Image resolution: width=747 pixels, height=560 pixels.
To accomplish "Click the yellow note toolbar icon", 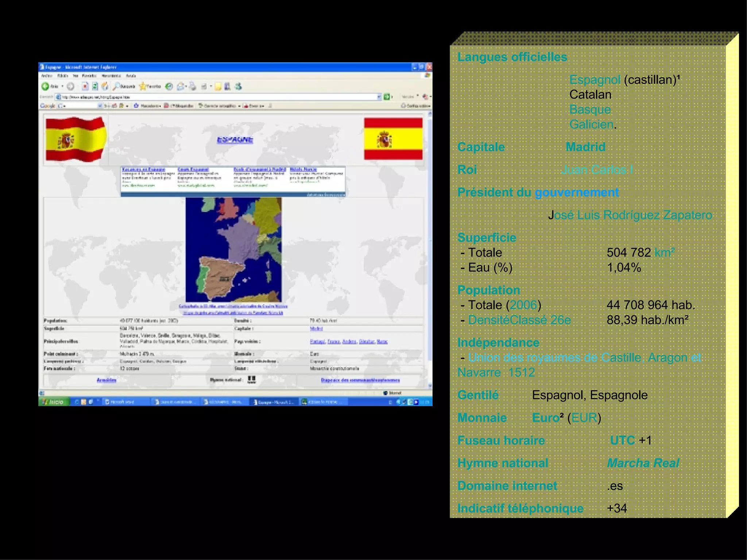I will [218, 86].
